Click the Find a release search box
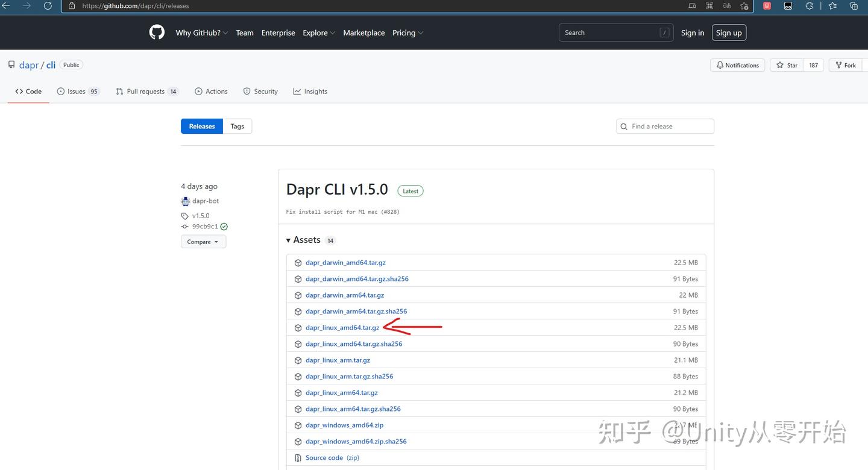 665,127
